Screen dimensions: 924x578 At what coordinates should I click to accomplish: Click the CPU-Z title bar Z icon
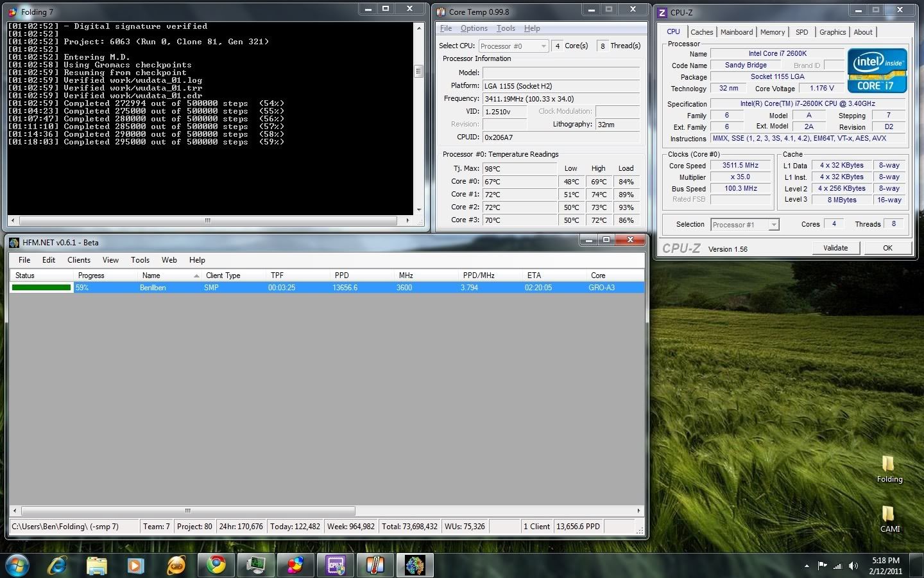tap(662, 12)
